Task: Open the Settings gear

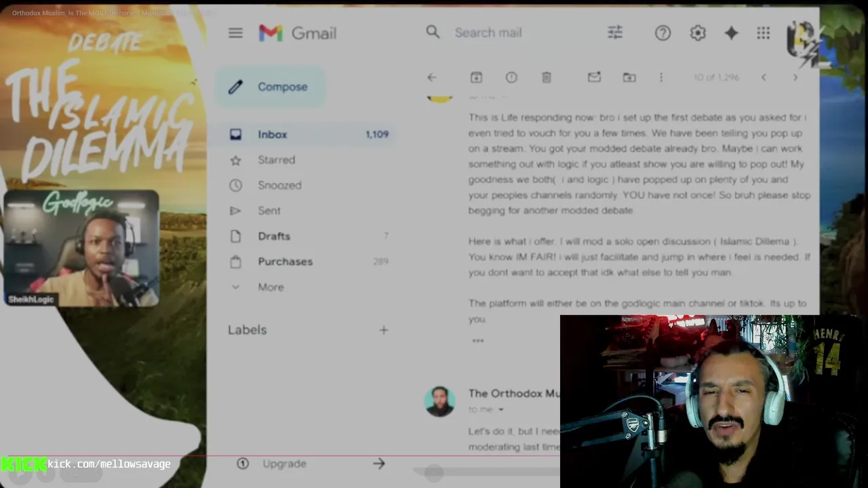Action: pos(698,33)
